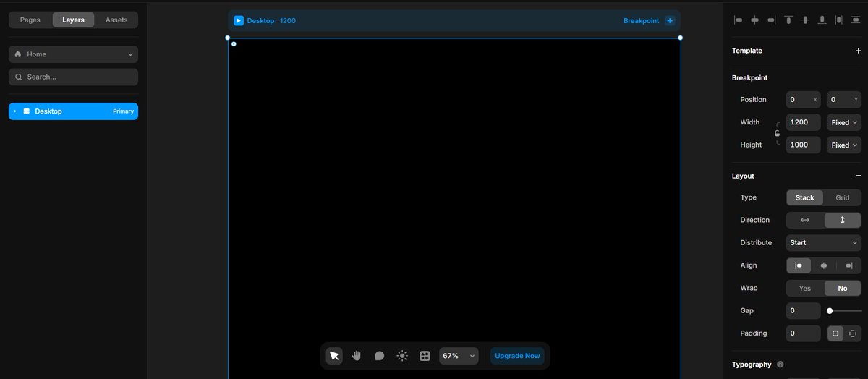The width and height of the screenshot is (868, 379).
Task: Click the top-left canvas frame corner handle
Action: click(x=228, y=38)
